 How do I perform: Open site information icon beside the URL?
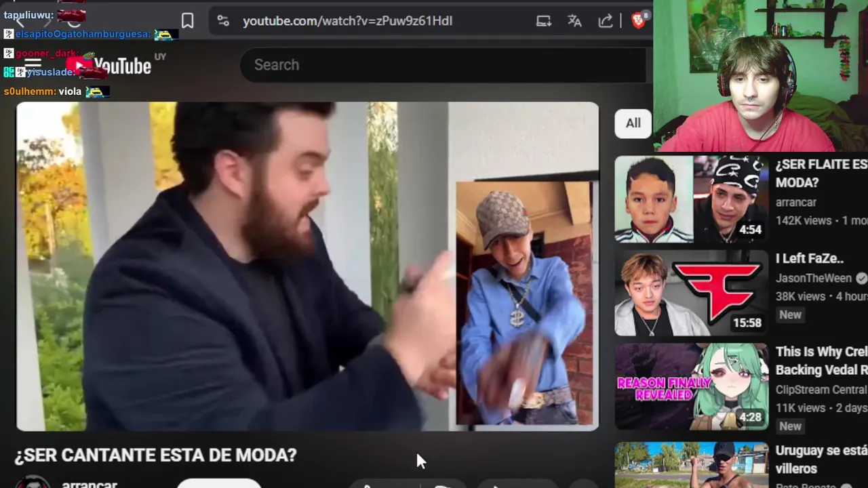pos(223,21)
